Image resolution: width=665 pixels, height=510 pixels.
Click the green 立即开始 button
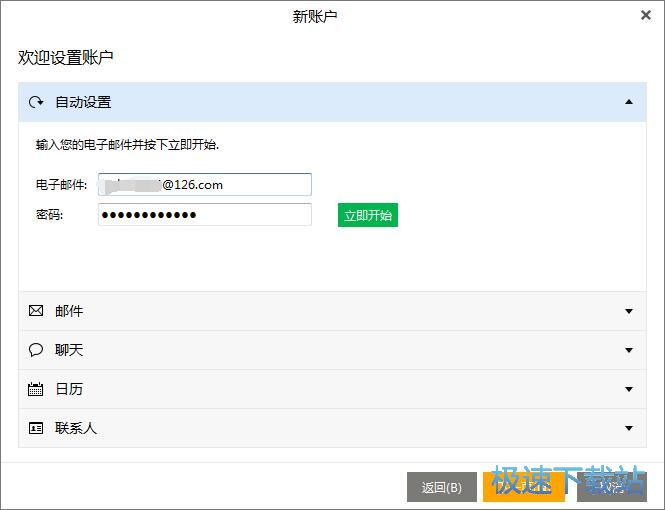point(368,215)
